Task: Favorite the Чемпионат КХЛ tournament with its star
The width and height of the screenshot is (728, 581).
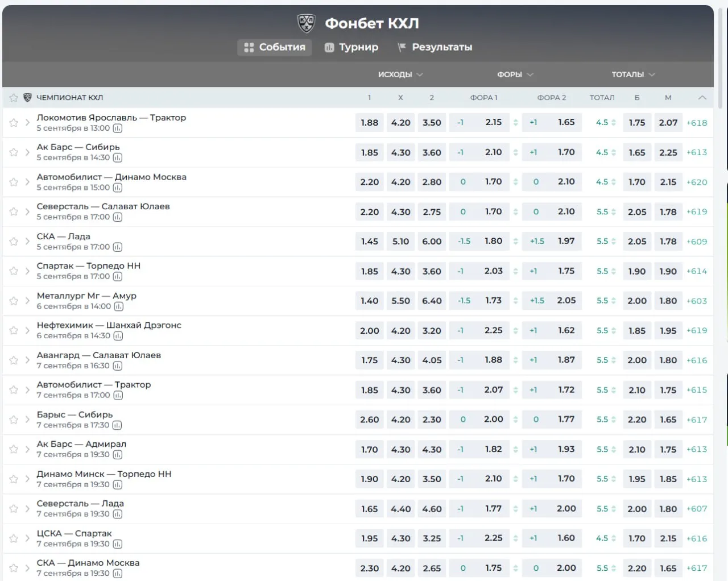Action: click(14, 98)
